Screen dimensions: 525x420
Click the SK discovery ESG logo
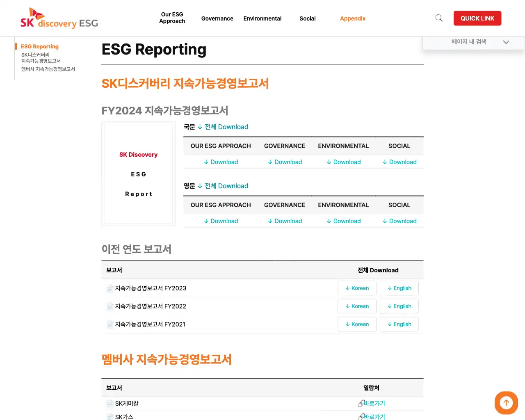pyautogui.click(x=59, y=18)
